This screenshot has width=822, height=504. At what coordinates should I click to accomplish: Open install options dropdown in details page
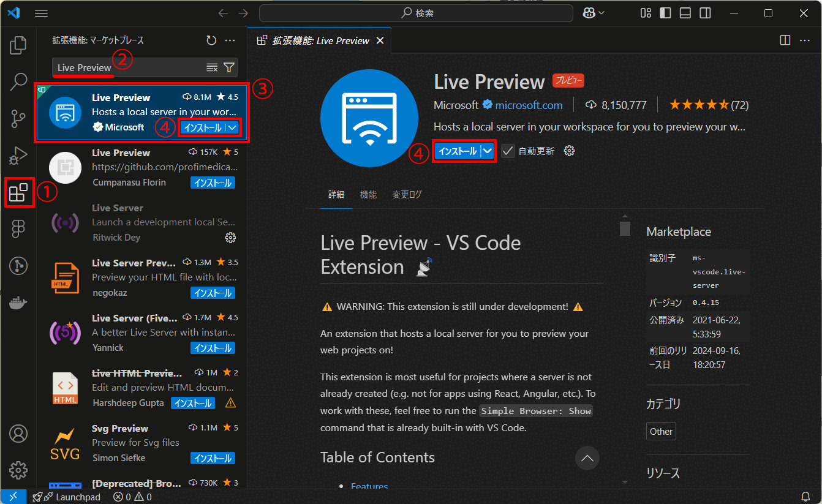click(488, 151)
